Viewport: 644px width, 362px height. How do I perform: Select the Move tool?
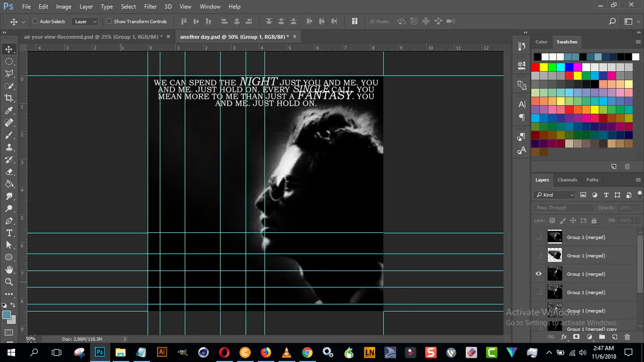9,49
